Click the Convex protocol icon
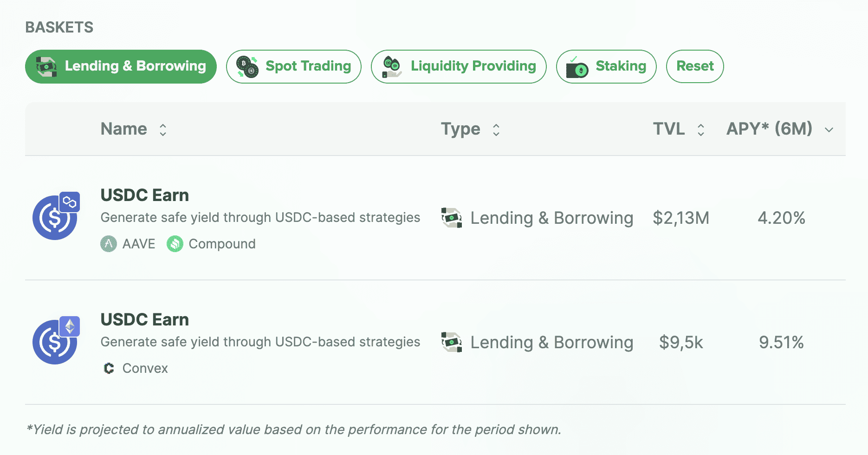Viewport: 868px width, 455px height. point(109,368)
